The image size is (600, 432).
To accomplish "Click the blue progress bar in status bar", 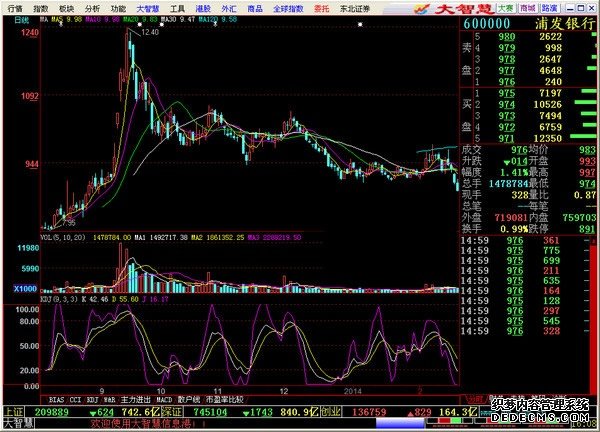I will pyautogui.click(x=400, y=423).
